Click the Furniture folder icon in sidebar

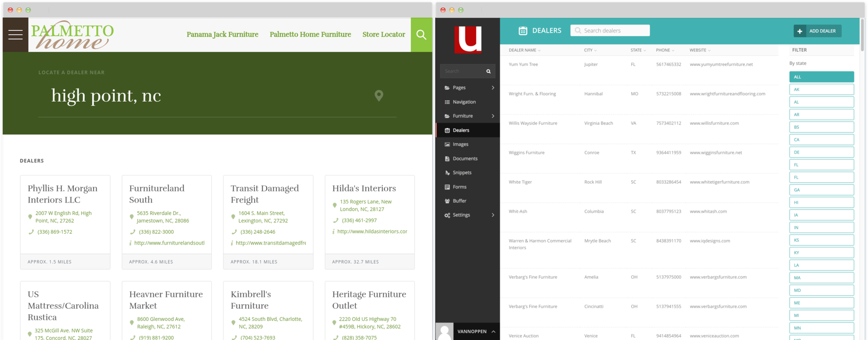pyautogui.click(x=447, y=116)
